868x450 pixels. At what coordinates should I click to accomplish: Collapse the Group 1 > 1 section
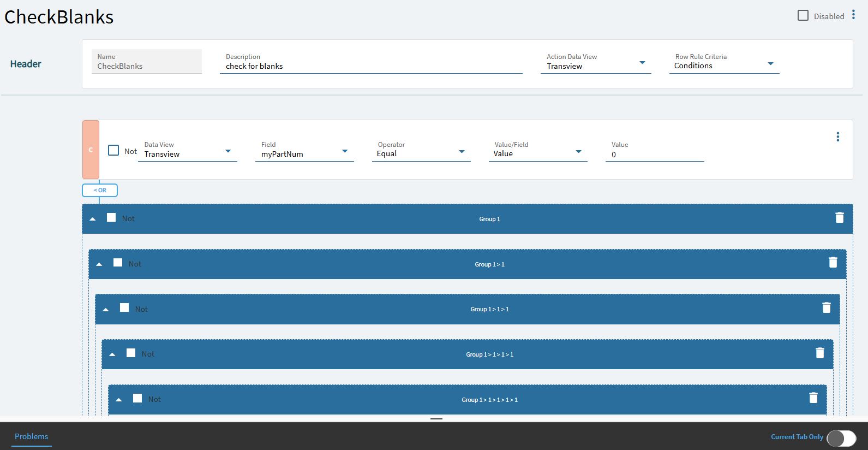click(99, 264)
